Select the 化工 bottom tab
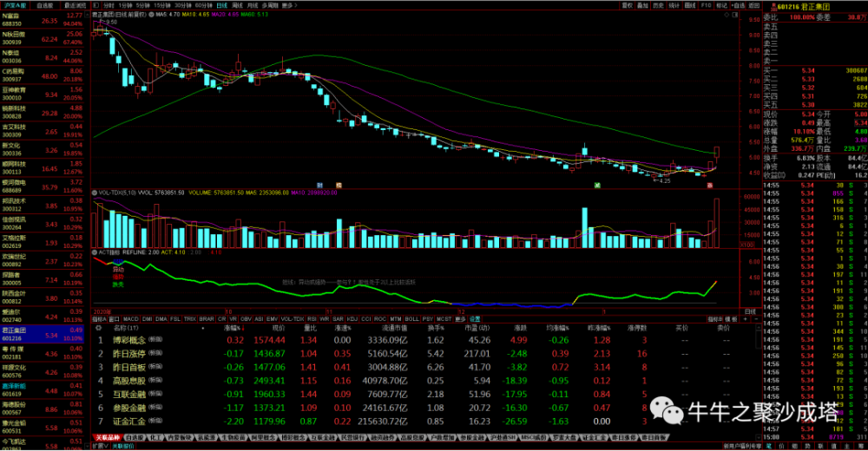The image size is (868, 451). click(x=155, y=438)
